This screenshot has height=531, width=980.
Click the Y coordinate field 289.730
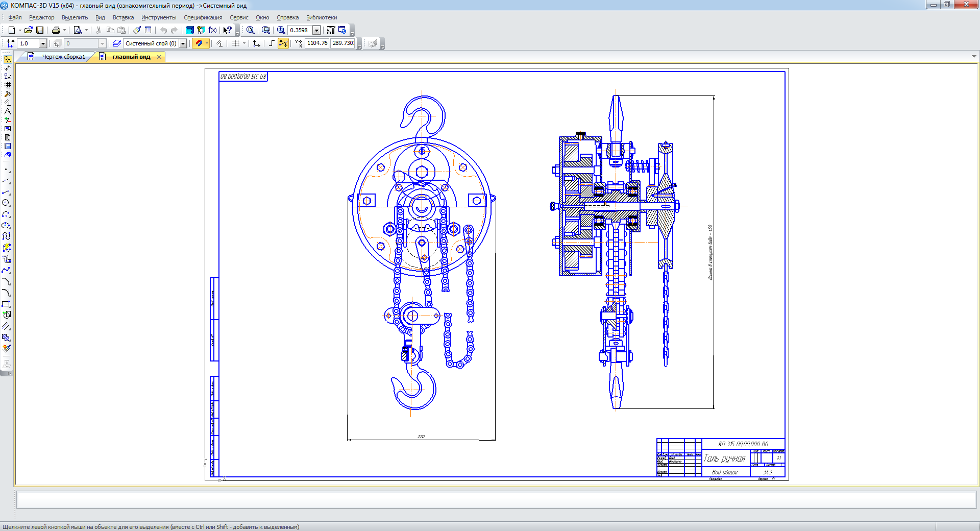(342, 43)
